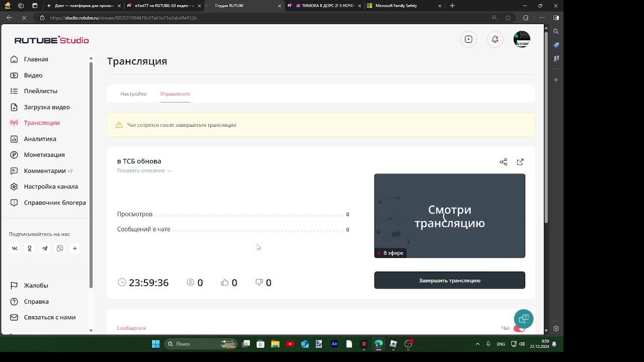Click the stream title в ТСБ обнова

tap(139, 161)
